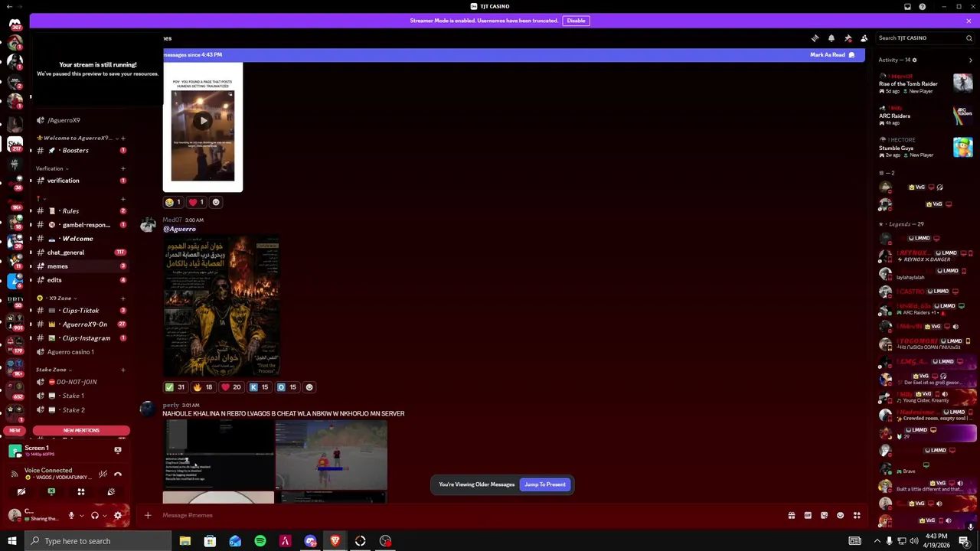The width and height of the screenshot is (980, 551).
Task: Open gift icon in message bar
Action: (792, 516)
